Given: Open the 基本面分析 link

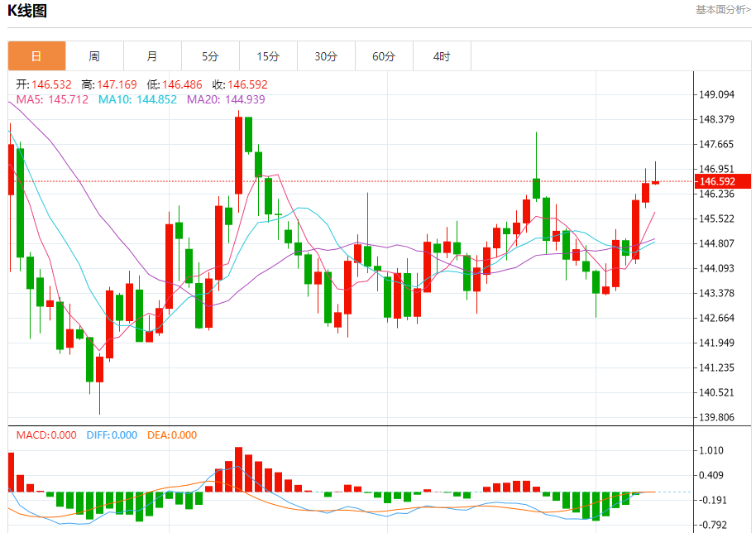Looking at the screenshot, I should (x=723, y=10).
